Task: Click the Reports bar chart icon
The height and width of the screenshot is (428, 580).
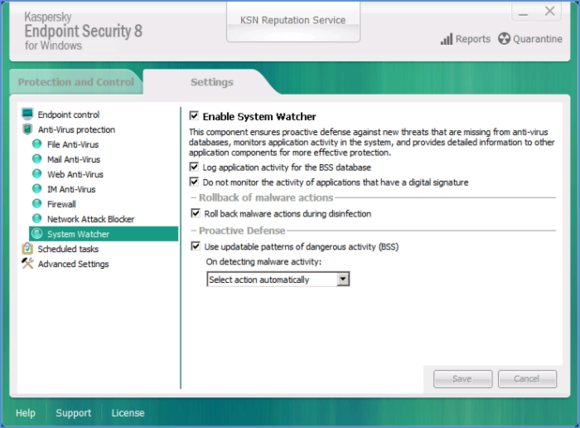Action: [446, 39]
